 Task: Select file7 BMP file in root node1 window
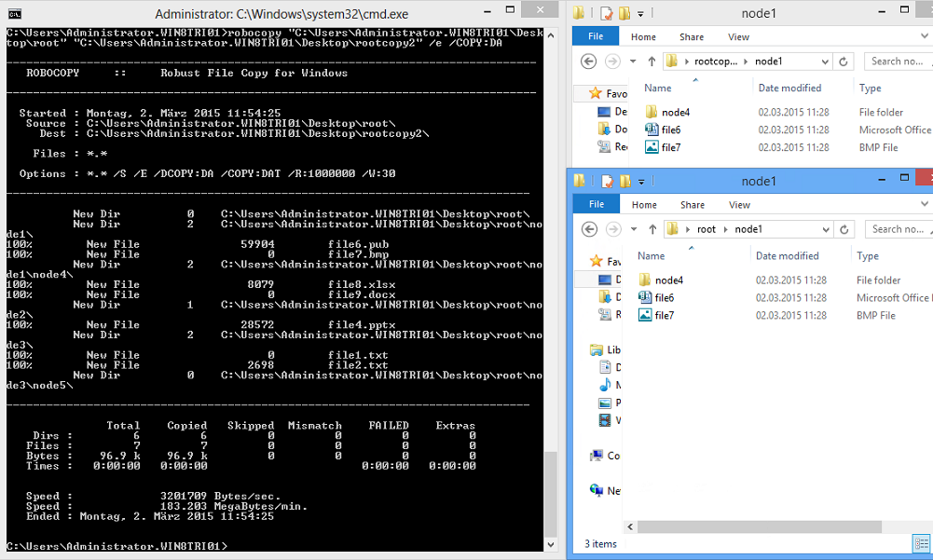(664, 316)
